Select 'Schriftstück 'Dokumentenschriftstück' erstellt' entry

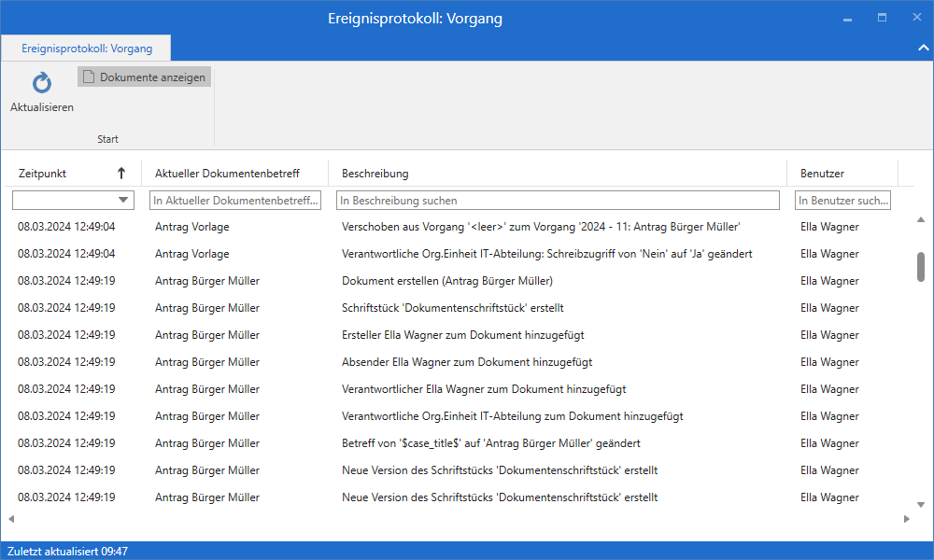click(457, 308)
